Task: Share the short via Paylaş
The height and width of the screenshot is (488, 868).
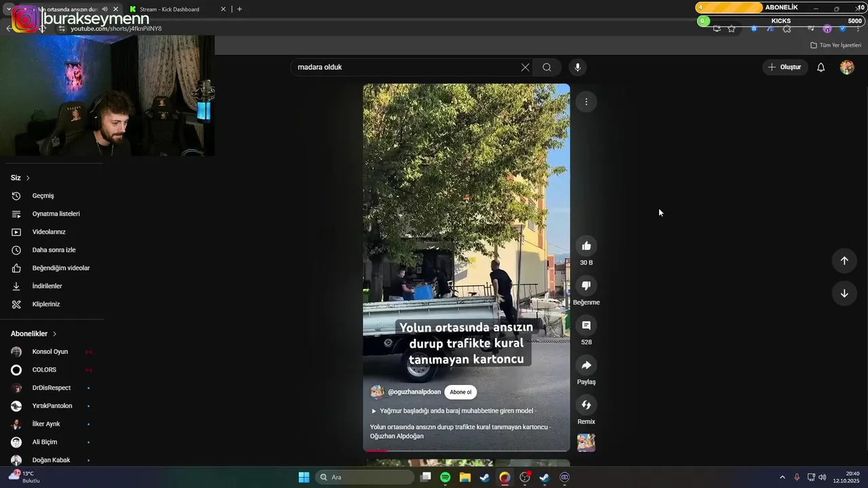Action: tap(586, 365)
